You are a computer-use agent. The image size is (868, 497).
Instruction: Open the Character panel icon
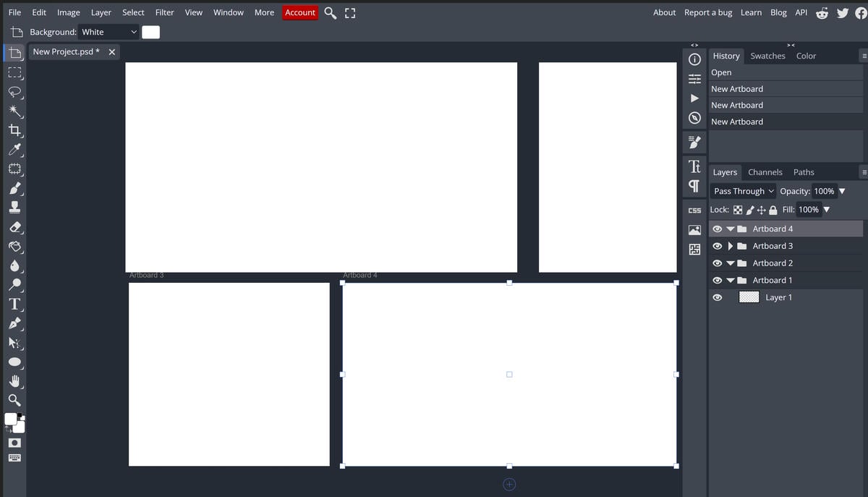pos(694,166)
